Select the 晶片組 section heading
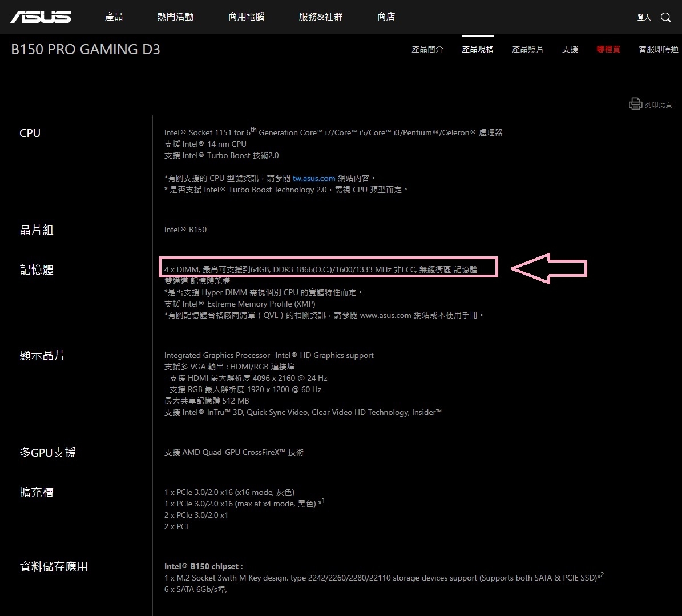 (x=37, y=230)
